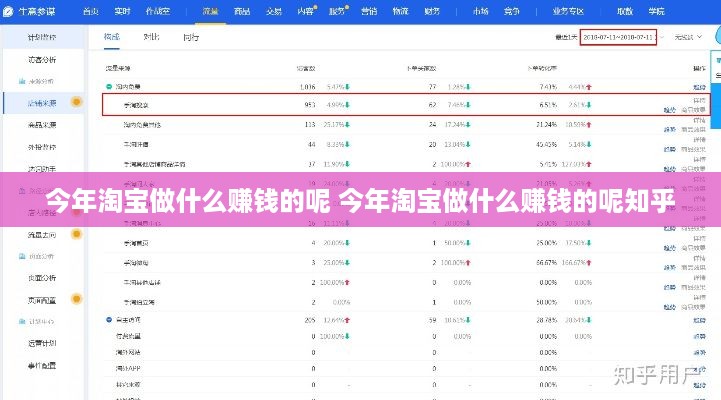This screenshot has width=721, height=400.
Task: Click the chart icon above 页面分析
Action: (22, 256)
